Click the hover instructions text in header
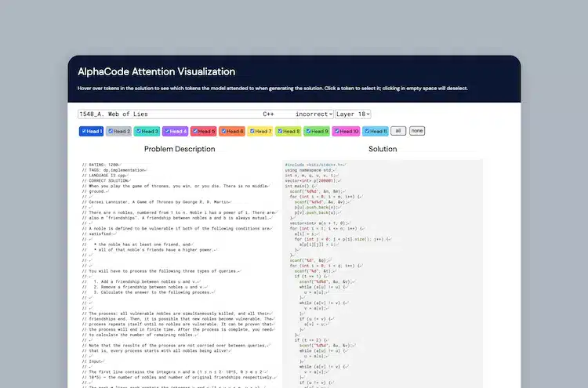588x388 pixels. click(x=273, y=89)
